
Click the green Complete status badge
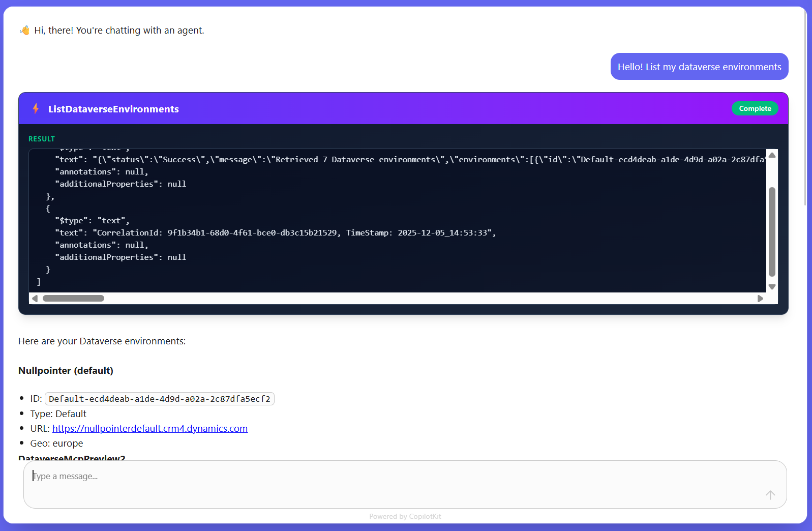pyautogui.click(x=755, y=108)
